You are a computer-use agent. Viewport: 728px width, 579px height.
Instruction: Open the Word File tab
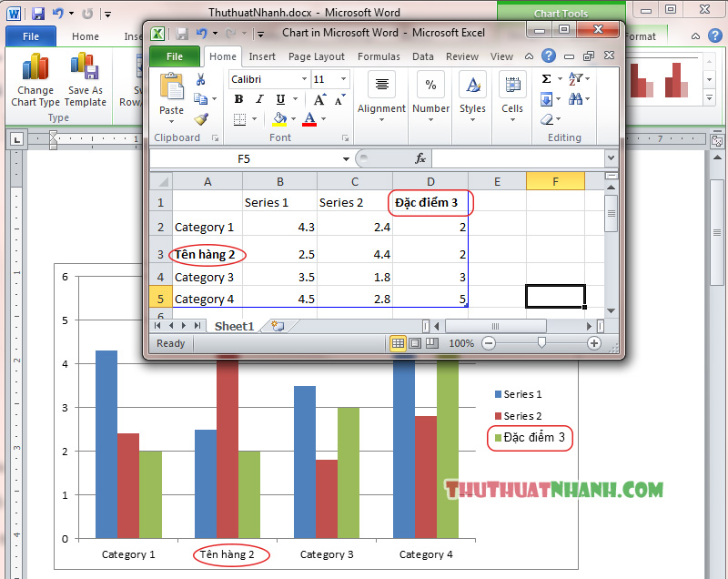coord(31,36)
